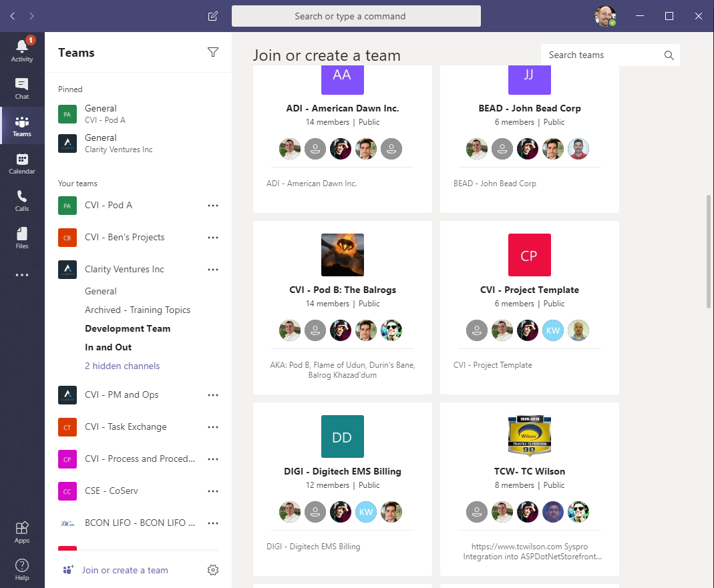Open the Chat icon in sidebar

pos(22,88)
